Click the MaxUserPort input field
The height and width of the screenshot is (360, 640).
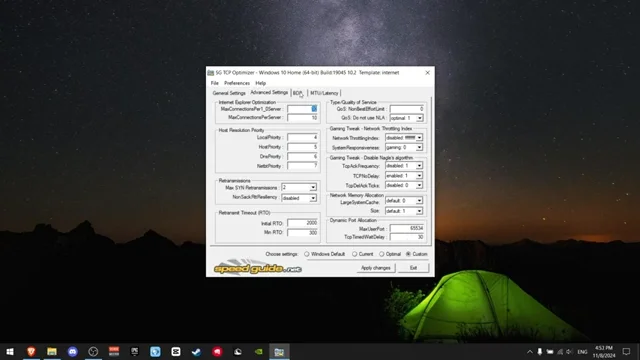coord(407,228)
